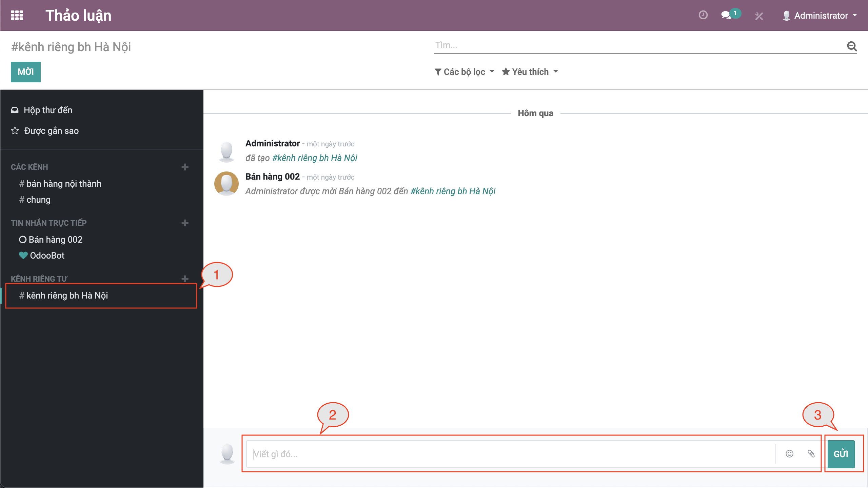
Task: Open the apps grid menu icon
Action: point(17,15)
